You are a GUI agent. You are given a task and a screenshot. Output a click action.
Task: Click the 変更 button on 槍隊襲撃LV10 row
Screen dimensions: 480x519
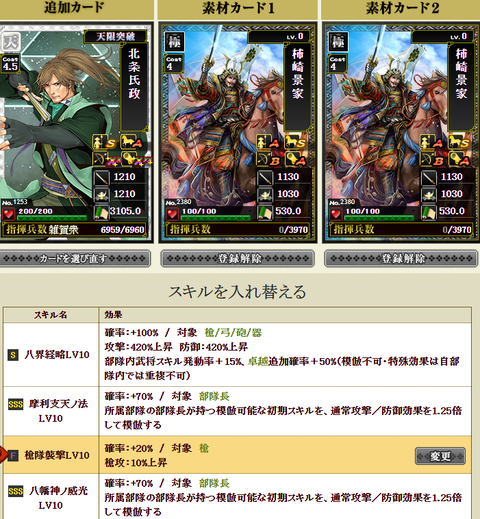coord(440,456)
